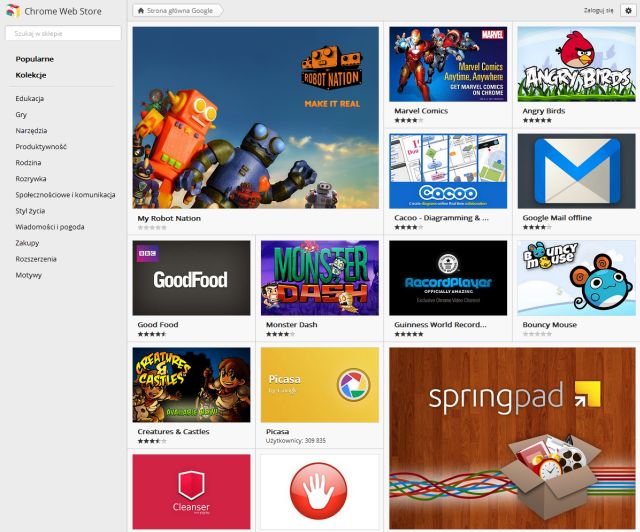Viewport: 640px width, 532px height.
Task: Select Kolekcje in the sidebar
Action: [31, 75]
